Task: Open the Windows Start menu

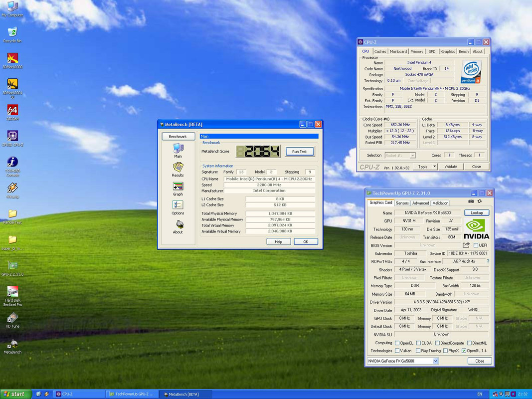Action: (x=15, y=394)
